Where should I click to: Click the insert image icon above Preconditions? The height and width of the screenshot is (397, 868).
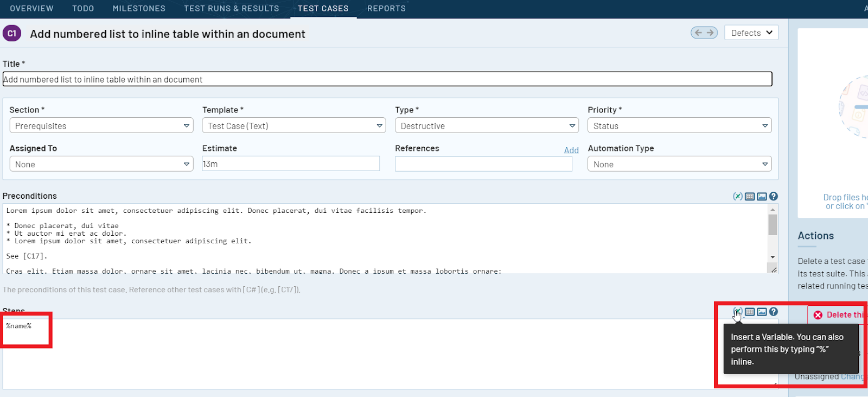[x=762, y=197]
